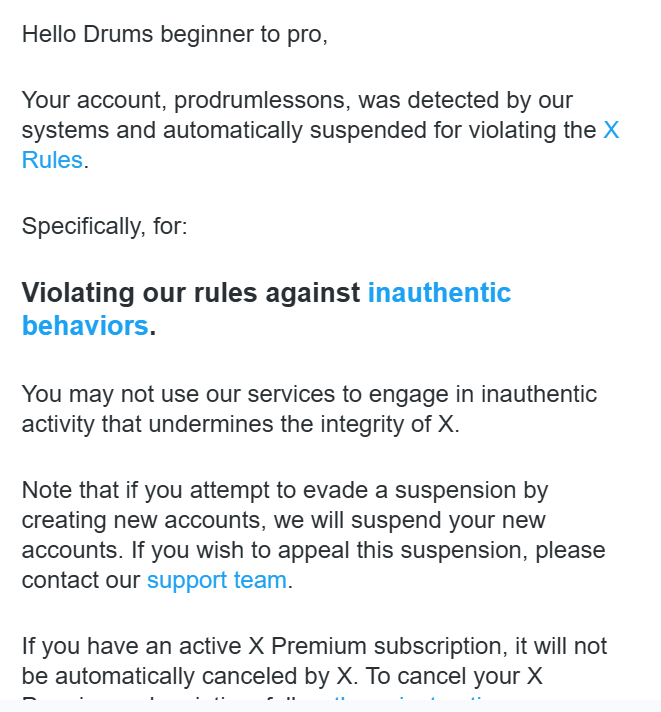Click the word "behaviors" in bold heading
The image size is (661, 712).
85,326
